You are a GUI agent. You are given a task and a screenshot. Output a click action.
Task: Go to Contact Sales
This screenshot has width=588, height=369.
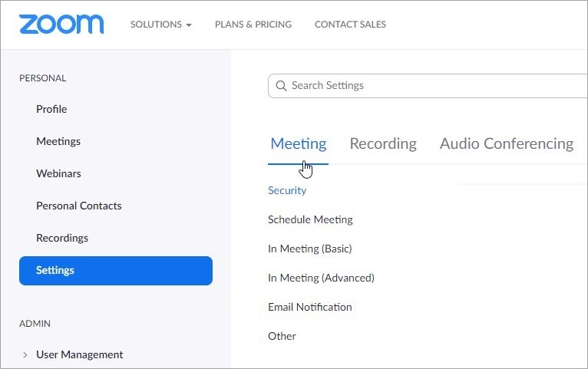click(350, 25)
